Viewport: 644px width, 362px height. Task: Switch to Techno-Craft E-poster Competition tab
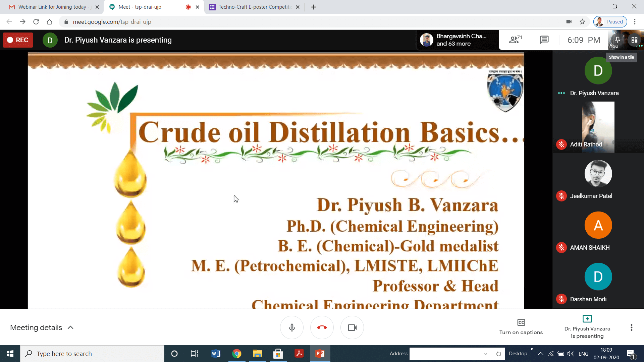[253, 7]
